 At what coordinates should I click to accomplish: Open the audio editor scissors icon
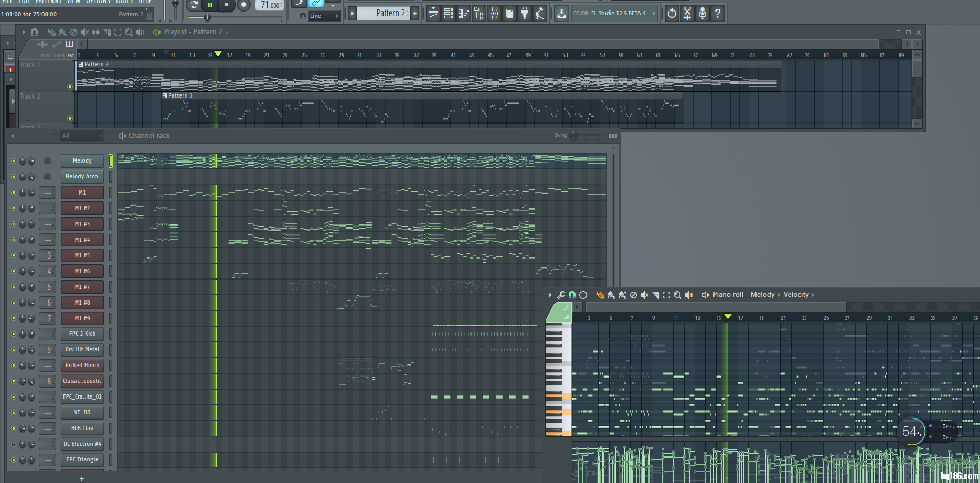tap(687, 14)
